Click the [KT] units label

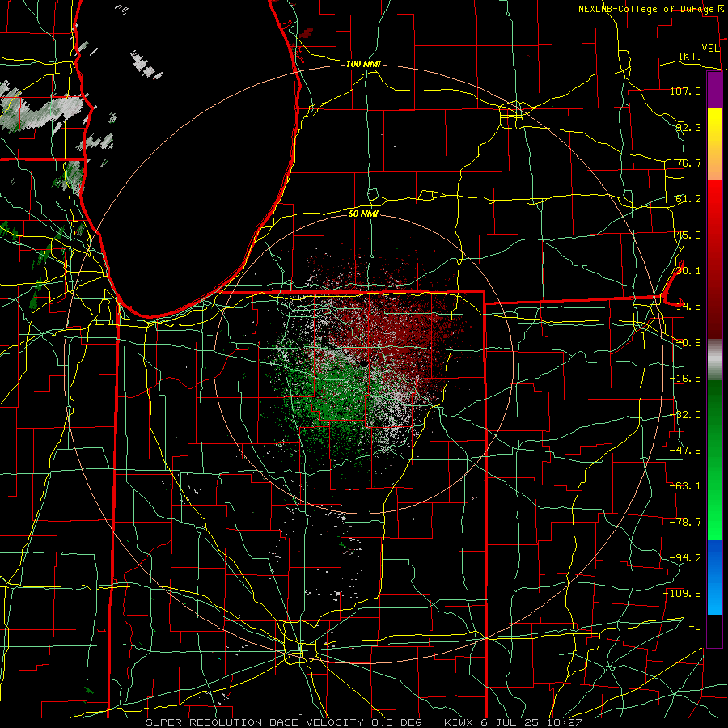click(x=691, y=56)
